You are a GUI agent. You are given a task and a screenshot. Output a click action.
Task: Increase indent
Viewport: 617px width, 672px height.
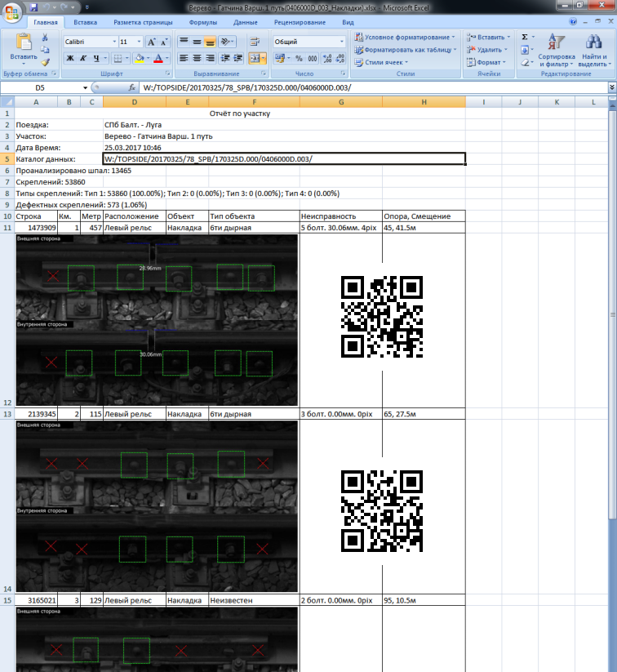point(238,58)
